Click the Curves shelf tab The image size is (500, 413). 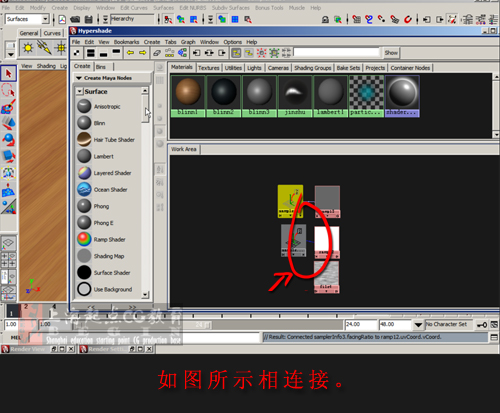pyautogui.click(x=52, y=33)
